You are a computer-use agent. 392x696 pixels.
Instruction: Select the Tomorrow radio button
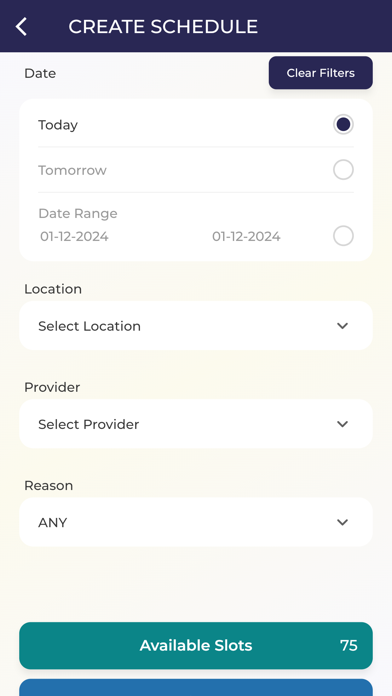(x=343, y=170)
